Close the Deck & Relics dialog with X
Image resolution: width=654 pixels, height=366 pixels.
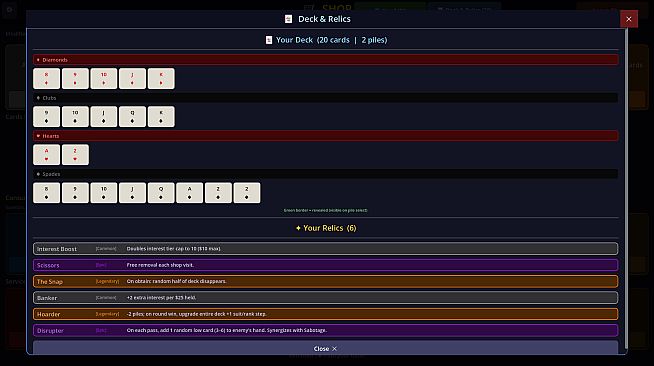[629, 19]
